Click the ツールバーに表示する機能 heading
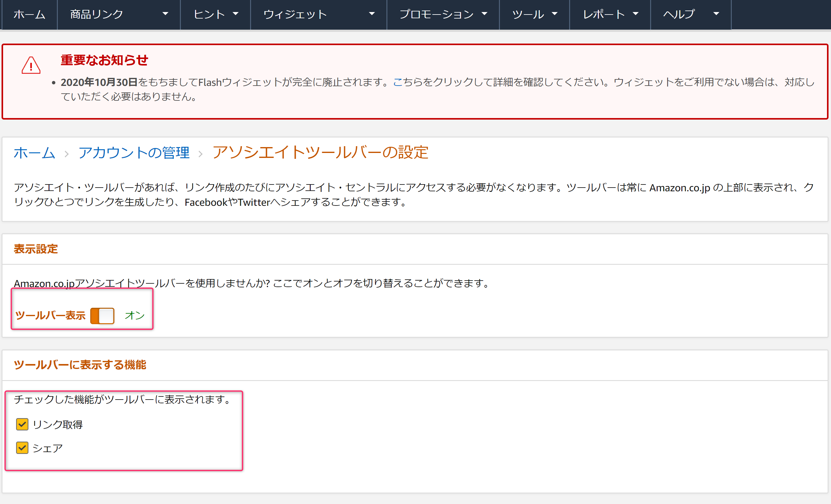Screen dimensions: 831x504 pos(80,365)
